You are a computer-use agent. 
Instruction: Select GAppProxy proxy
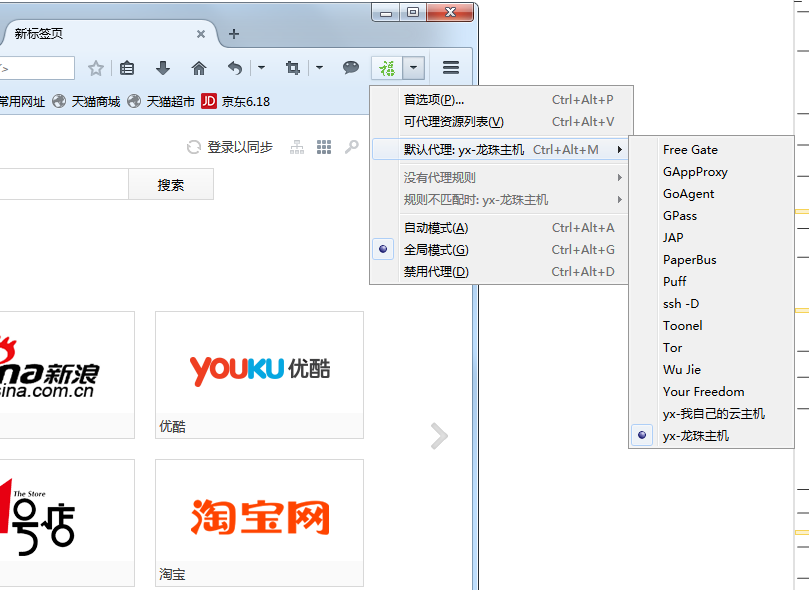[711, 172]
